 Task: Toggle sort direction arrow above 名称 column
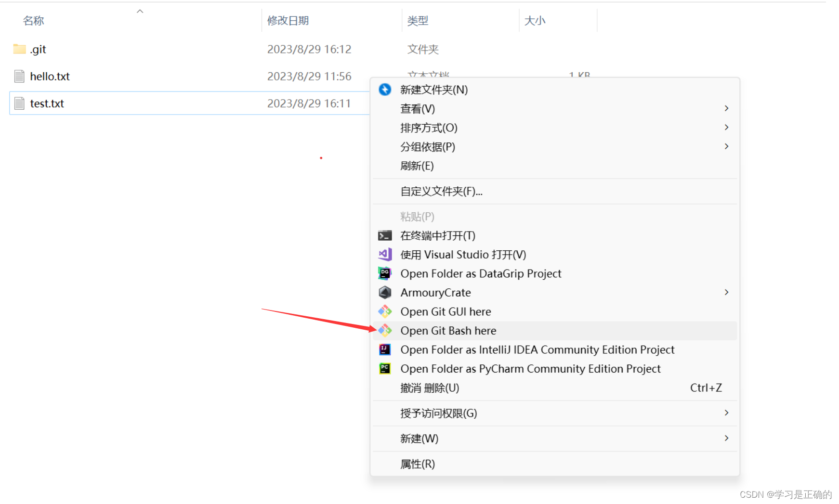pyautogui.click(x=140, y=11)
